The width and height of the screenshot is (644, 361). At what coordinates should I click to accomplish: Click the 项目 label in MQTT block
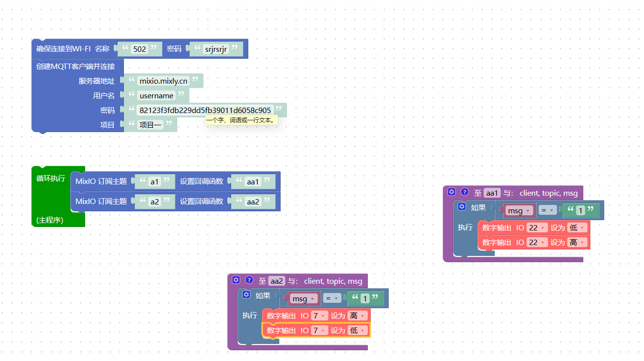pyautogui.click(x=107, y=125)
